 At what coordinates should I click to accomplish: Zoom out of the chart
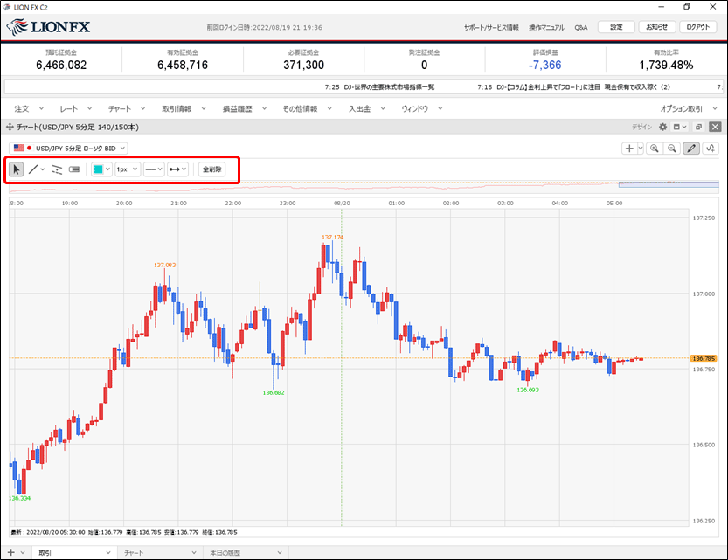pyautogui.click(x=672, y=149)
